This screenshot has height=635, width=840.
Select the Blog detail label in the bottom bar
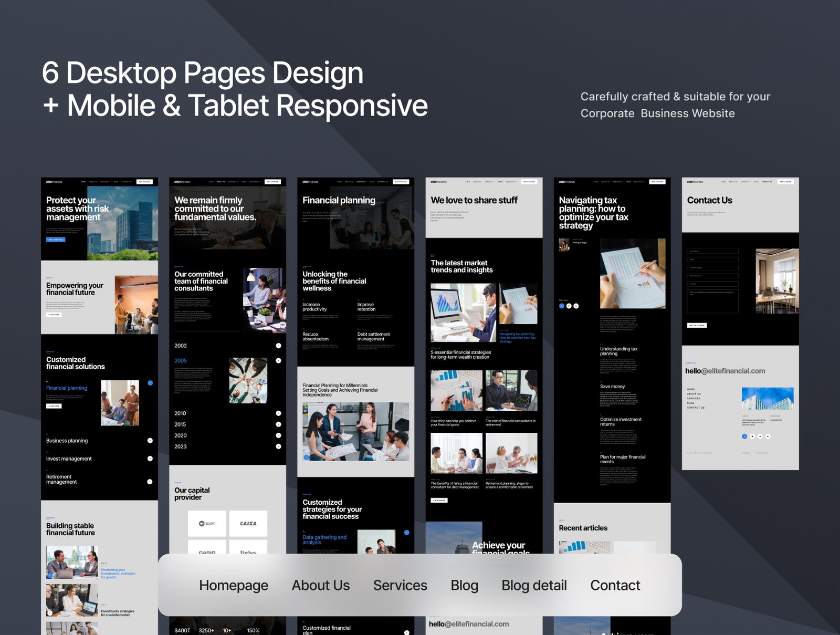[x=534, y=585]
